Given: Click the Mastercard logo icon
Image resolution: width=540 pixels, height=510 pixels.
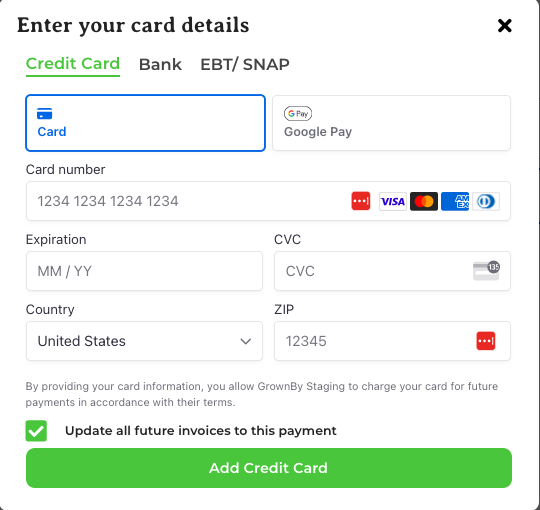Looking at the screenshot, I should click(424, 201).
